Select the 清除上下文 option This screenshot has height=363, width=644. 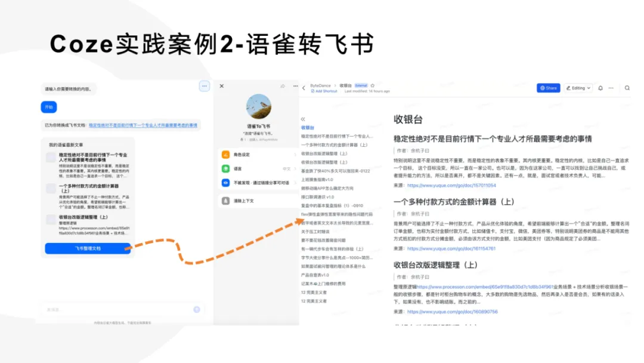coord(258,201)
